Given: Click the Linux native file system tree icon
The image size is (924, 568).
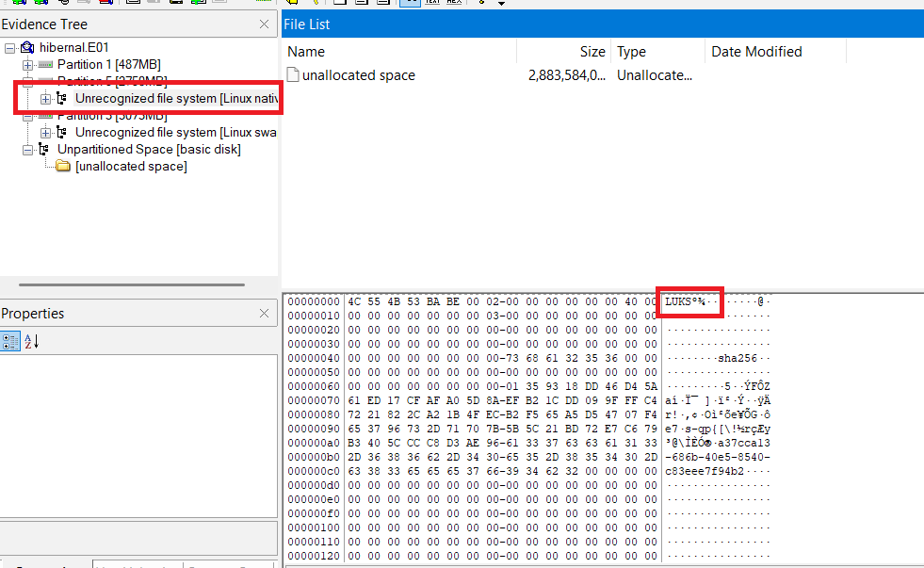Looking at the screenshot, I should (x=62, y=98).
